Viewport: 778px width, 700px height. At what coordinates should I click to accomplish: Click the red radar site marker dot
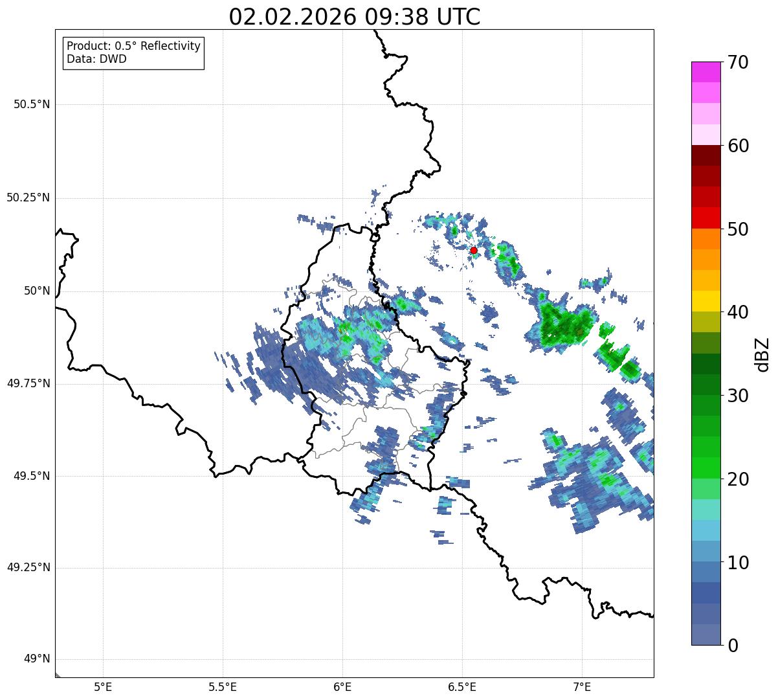[x=474, y=250]
